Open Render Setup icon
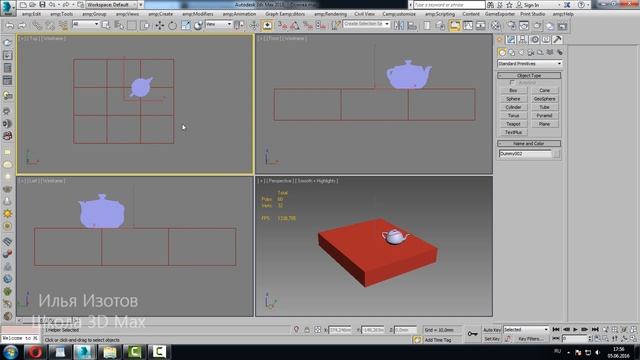The image size is (640, 360). click(511, 26)
